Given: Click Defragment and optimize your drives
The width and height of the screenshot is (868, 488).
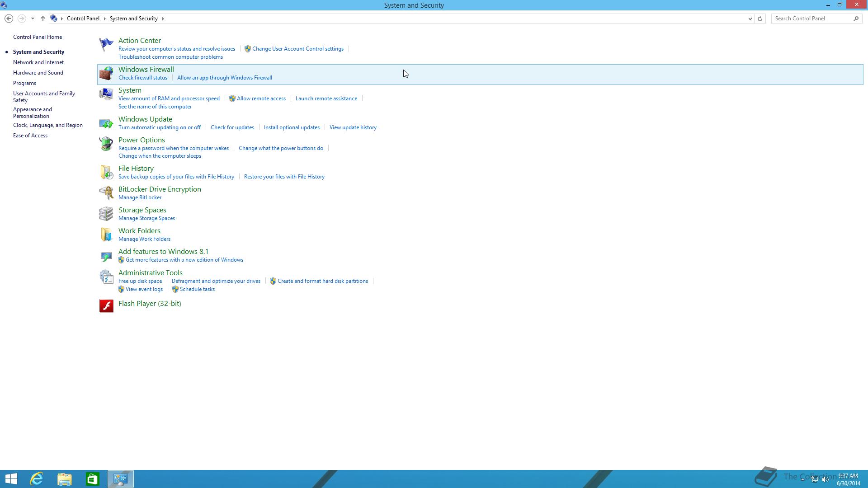Looking at the screenshot, I should click(x=216, y=281).
